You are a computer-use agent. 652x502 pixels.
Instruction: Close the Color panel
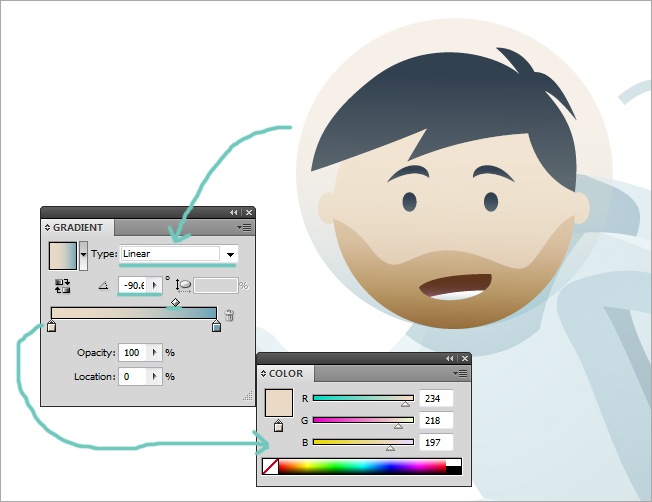click(x=465, y=359)
